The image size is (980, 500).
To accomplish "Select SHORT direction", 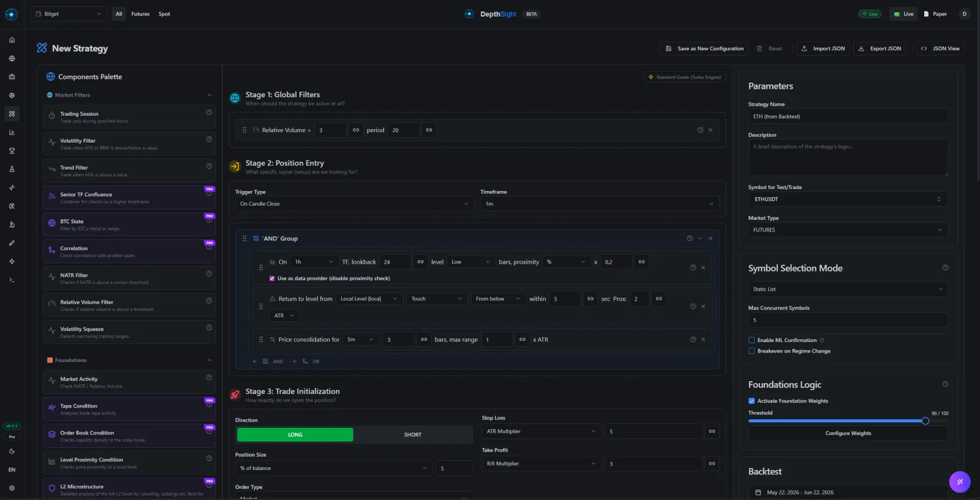I will (413, 435).
